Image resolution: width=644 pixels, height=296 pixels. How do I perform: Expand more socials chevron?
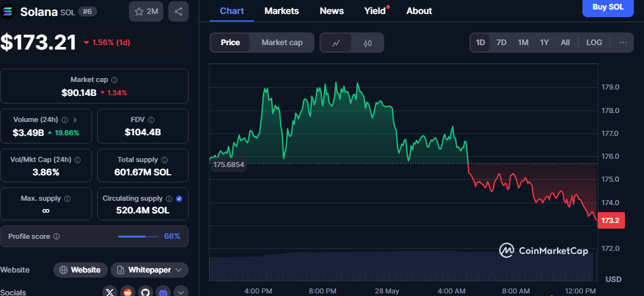point(181,292)
